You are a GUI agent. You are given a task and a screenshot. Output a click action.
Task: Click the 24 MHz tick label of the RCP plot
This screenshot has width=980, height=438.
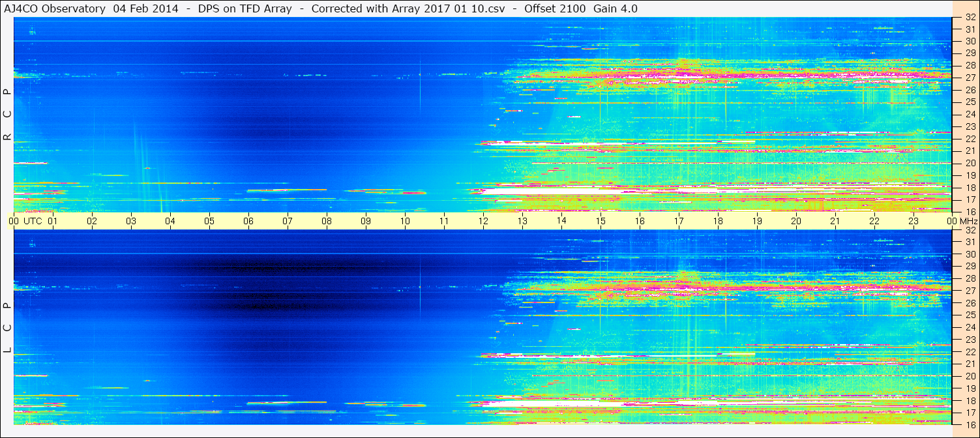pyautogui.click(x=970, y=115)
